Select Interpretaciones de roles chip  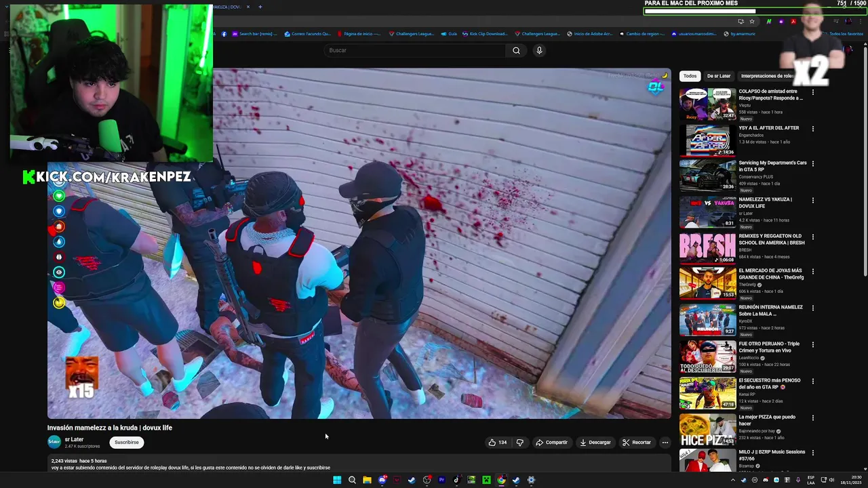pos(766,76)
